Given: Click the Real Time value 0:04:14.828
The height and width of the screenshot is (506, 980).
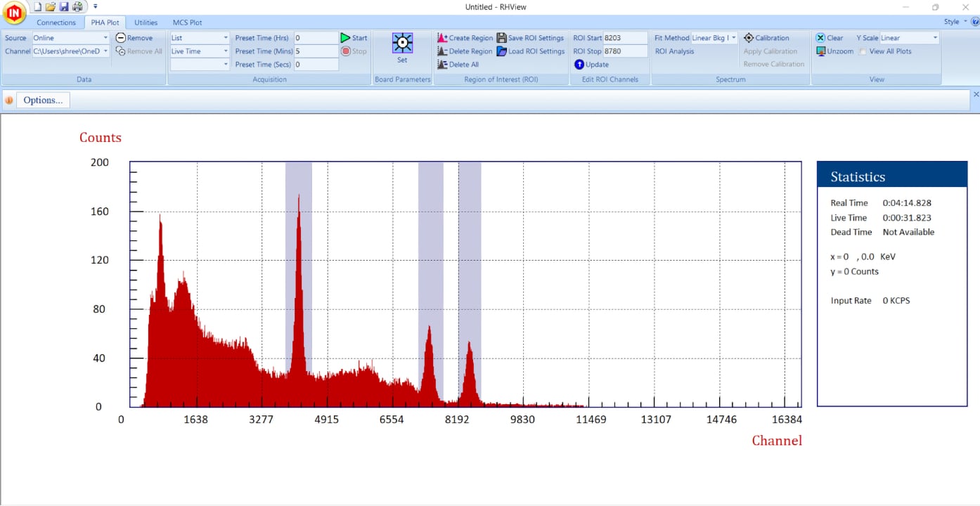Looking at the screenshot, I should pos(907,203).
